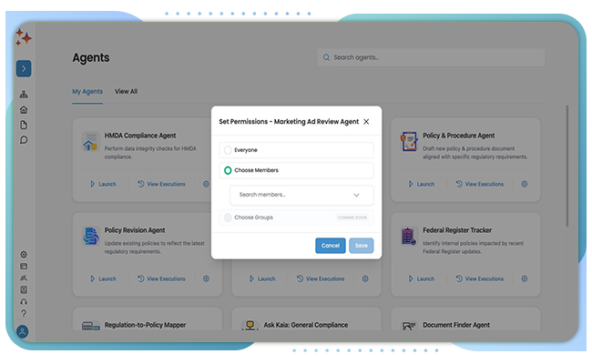Image resolution: width=592 pixels, height=364 pixels.
Task: Open the Ask Kaia: General Compliance card title
Action: [x=306, y=325]
